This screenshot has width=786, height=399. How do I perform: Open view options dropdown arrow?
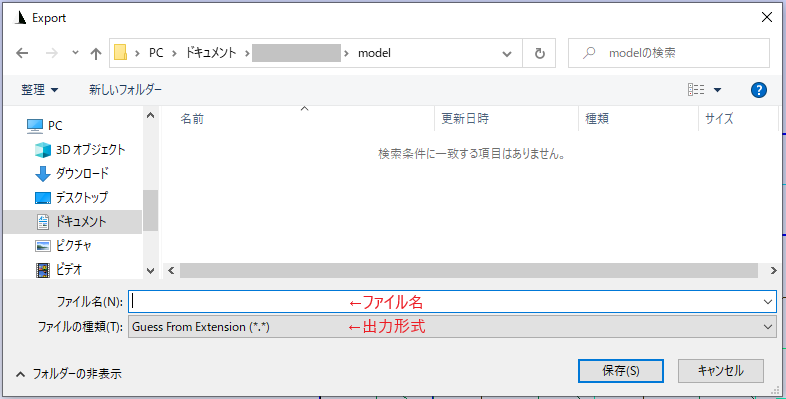tap(717, 90)
